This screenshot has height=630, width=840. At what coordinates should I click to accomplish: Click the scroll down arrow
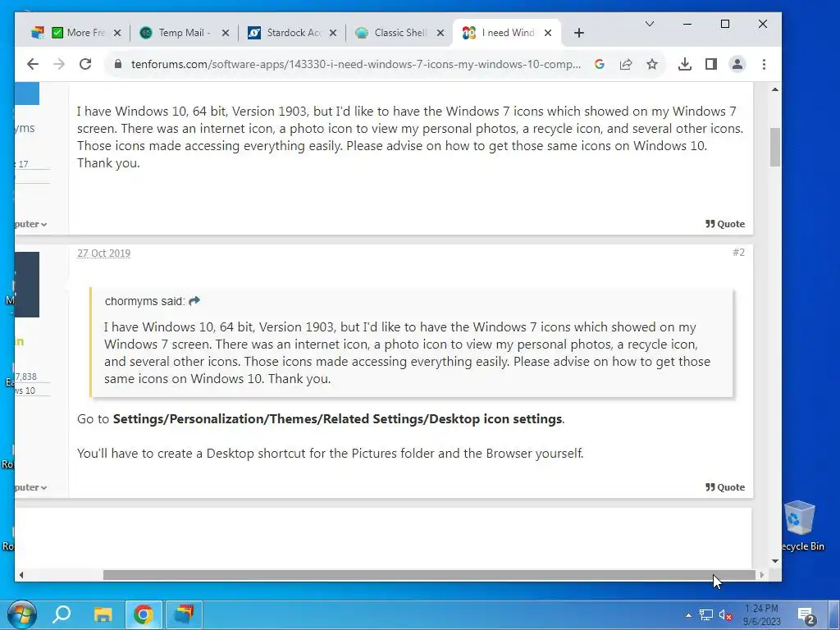pos(775,561)
